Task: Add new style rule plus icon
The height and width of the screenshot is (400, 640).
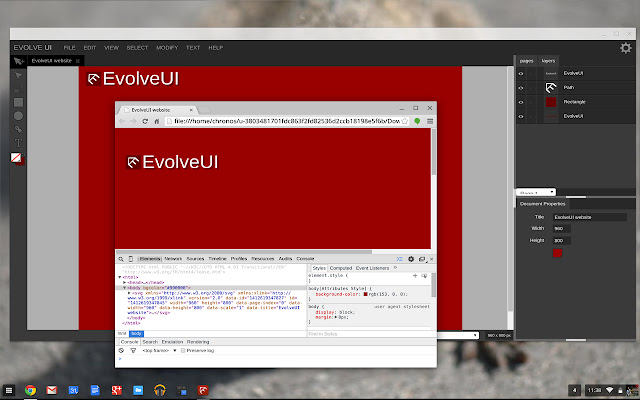Action: (415, 276)
